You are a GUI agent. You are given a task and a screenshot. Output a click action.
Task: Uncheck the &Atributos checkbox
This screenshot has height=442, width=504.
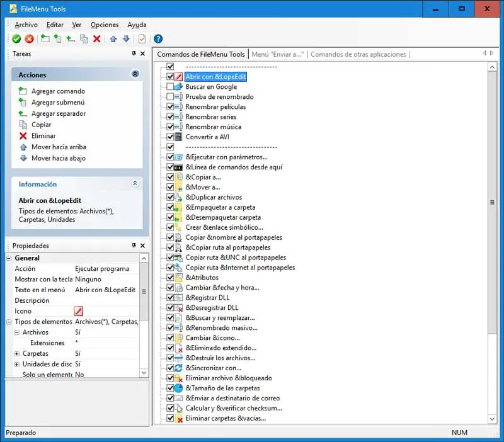coord(170,278)
